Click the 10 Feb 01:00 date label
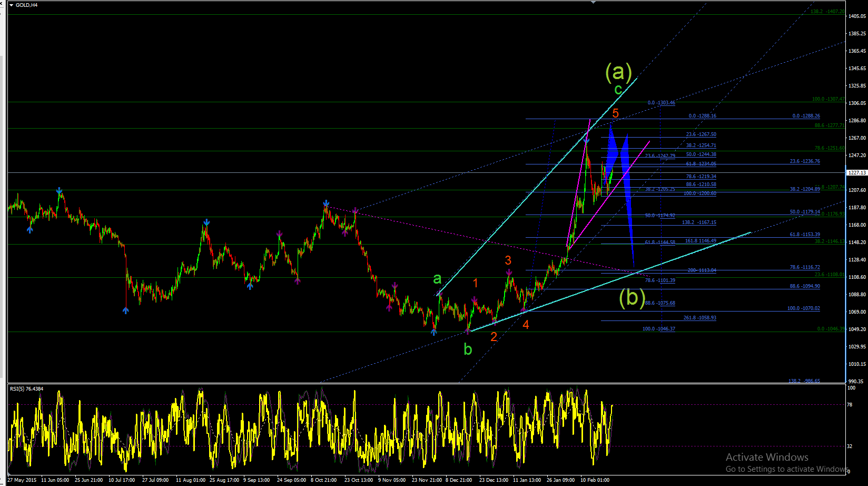This screenshot has height=486, width=868. pos(595,480)
